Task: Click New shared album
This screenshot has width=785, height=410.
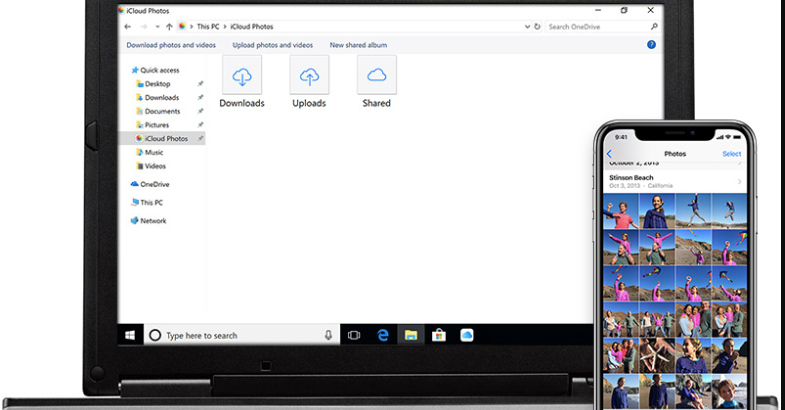Action: [358, 45]
